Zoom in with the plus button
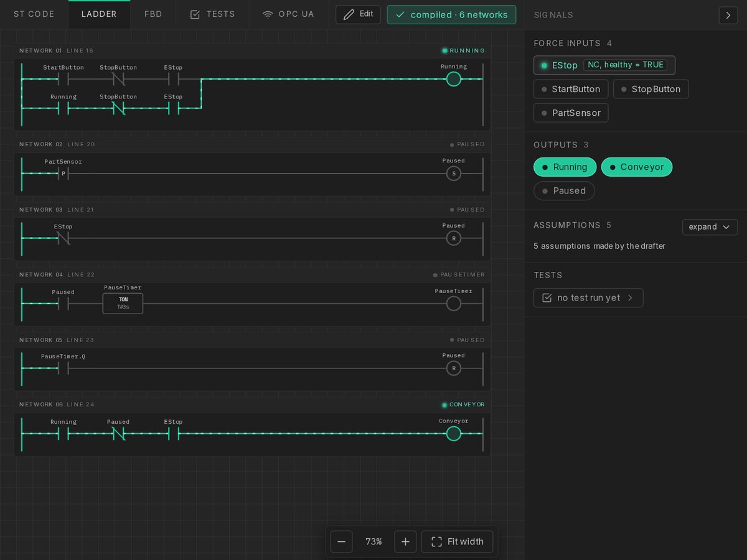Viewport: 747px width, 560px height. click(405, 541)
